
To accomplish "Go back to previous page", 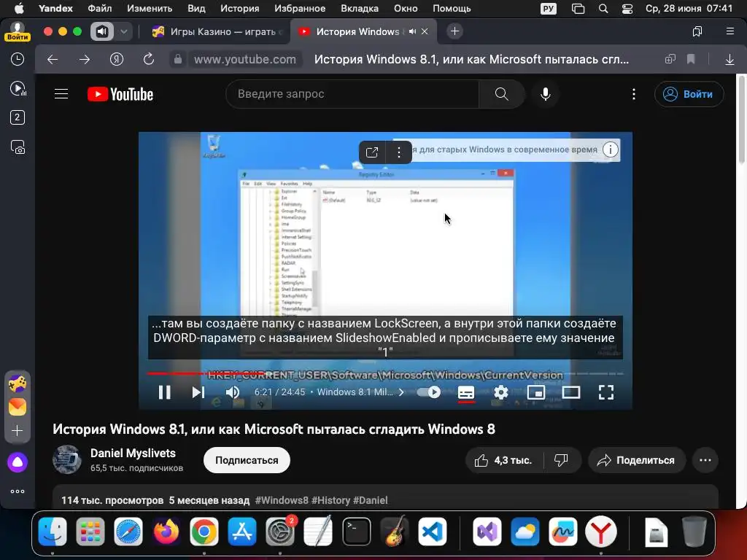I will [x=53, y=60].
